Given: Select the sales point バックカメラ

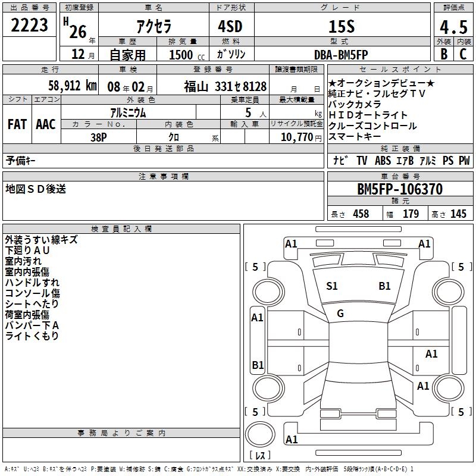Looking at the screenshot, I should pos(355,104).
